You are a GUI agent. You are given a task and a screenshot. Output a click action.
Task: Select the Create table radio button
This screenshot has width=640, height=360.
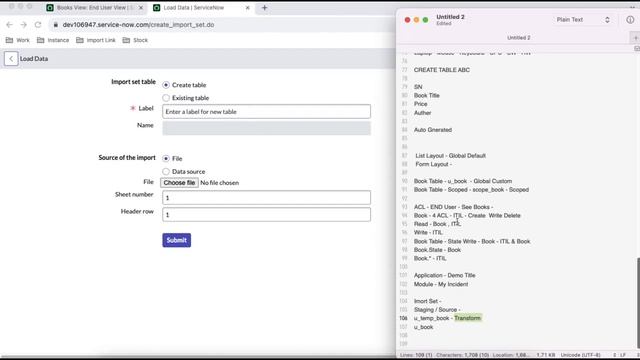pos(166,85)
